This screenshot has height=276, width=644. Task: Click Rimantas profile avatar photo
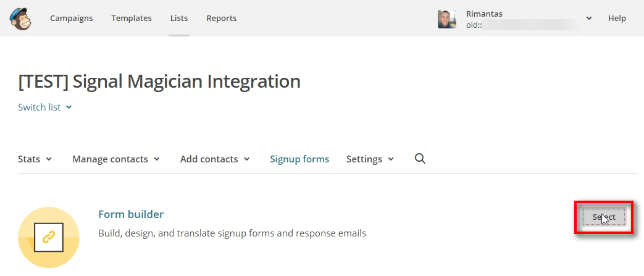pyautogui.click(x=447, y=19)
